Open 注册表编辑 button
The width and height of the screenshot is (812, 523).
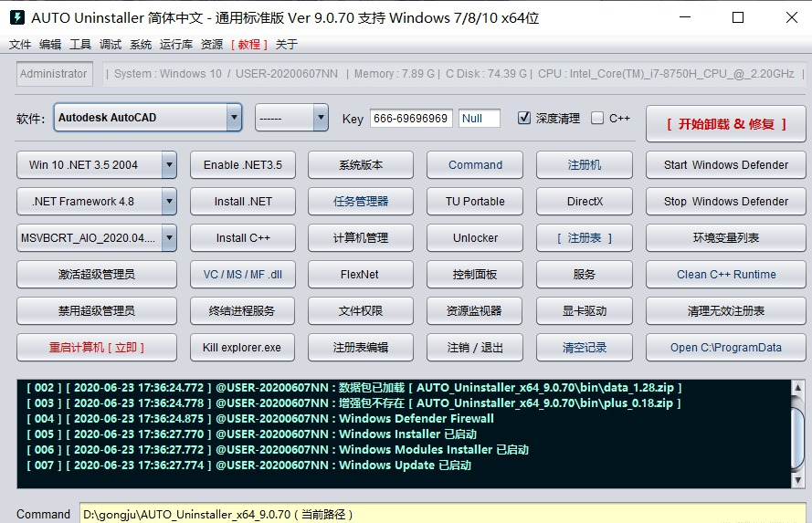click(x=361, y=347)
